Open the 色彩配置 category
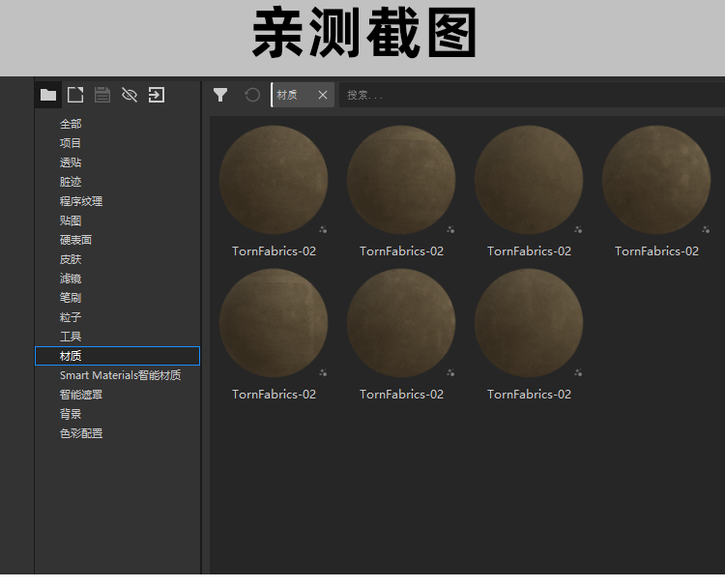This screenshot has height=588, width=725. tap(81, 433)
